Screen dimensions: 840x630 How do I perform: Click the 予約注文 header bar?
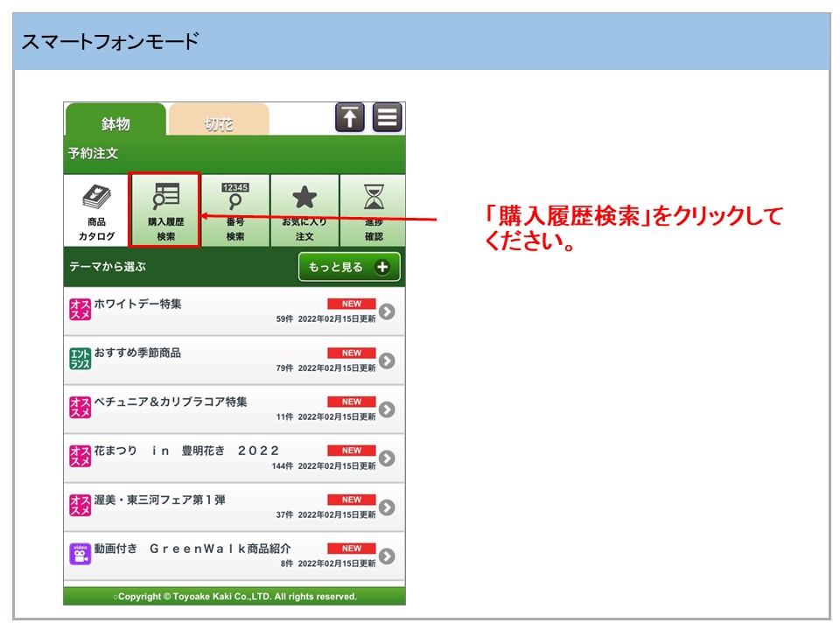tap(234, 154)
